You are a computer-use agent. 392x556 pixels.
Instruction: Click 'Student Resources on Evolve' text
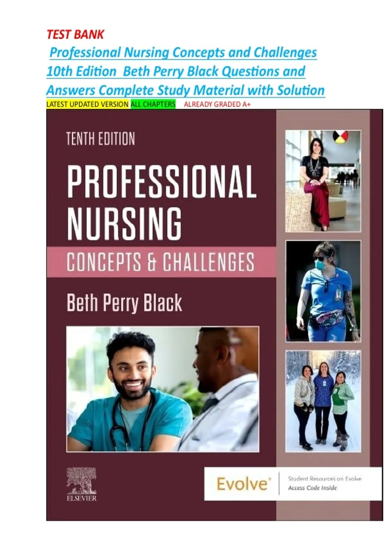click(325, 478)
